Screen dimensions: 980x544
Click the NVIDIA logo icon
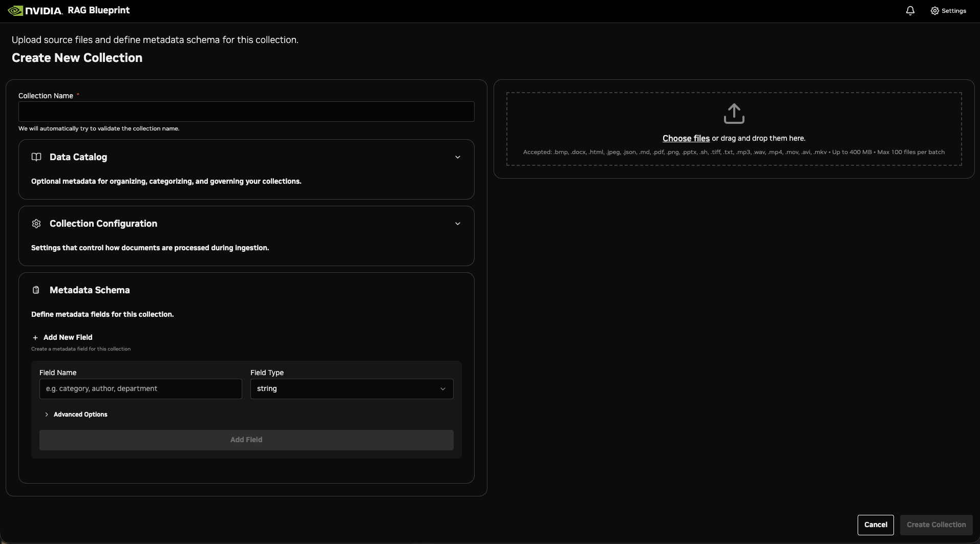click(x=16, y=11)
